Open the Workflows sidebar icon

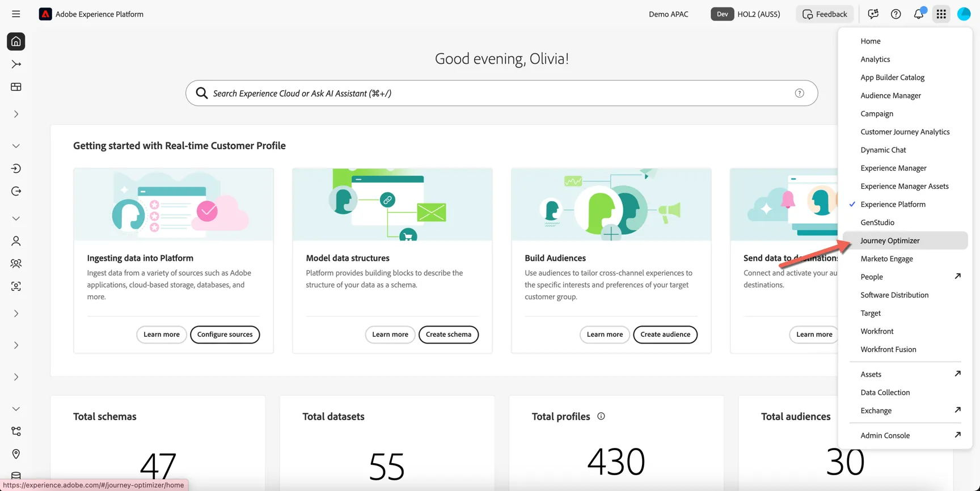pos(16,64)
